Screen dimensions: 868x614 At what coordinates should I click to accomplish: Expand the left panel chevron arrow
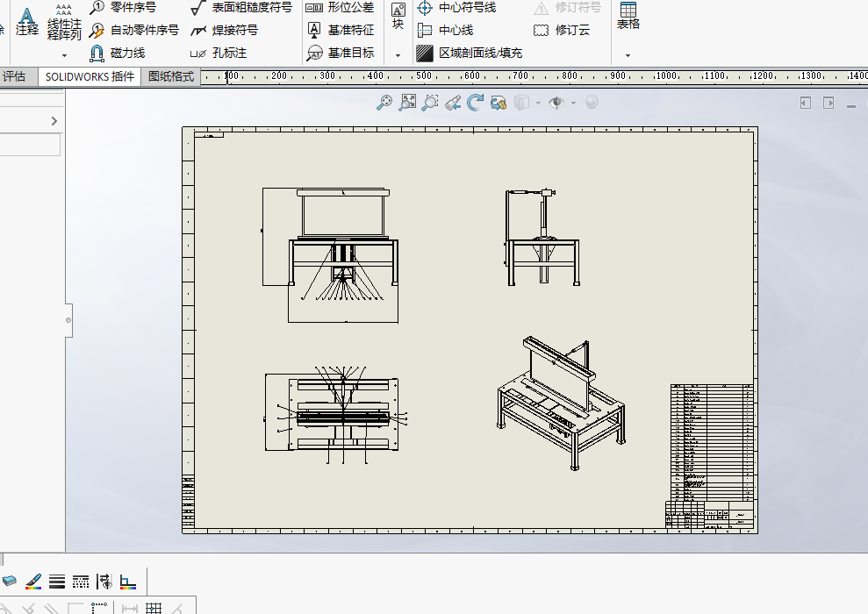coord(54,120)
